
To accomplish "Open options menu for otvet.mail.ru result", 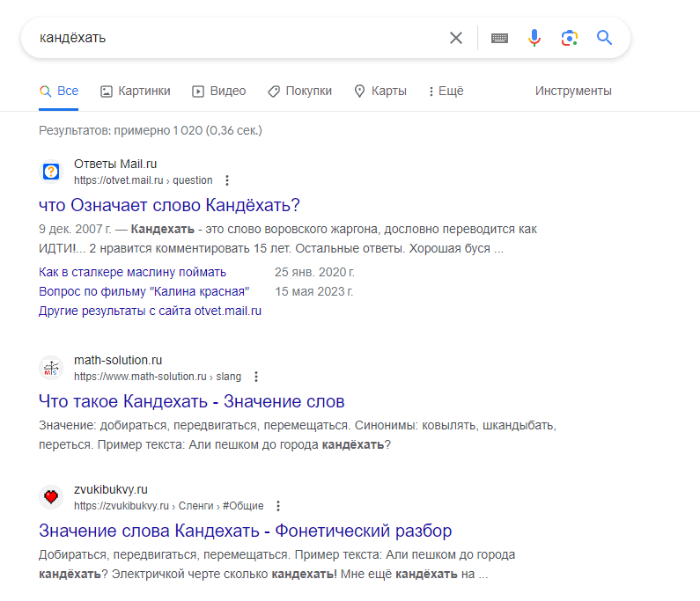I will click(227, 180).
